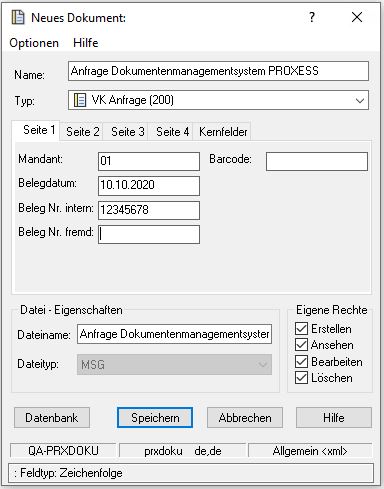This screenshot has width=384, height=489.
Task: Toggle the Löschen checkbox
Action: click(x=301, y=378)
